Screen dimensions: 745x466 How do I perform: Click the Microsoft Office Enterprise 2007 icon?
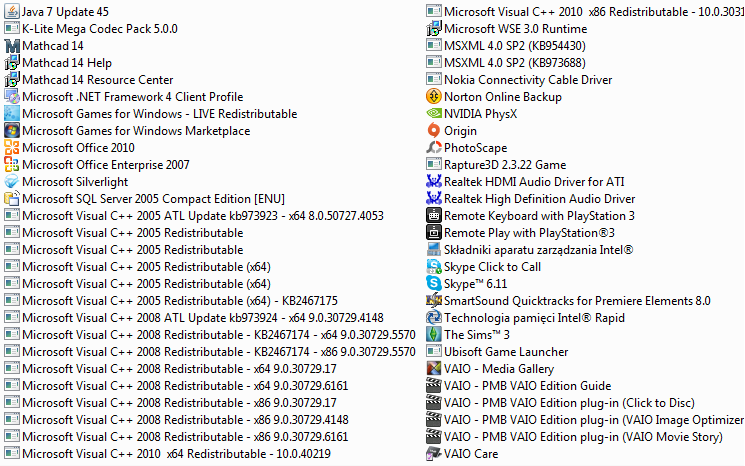click(11, 165)
